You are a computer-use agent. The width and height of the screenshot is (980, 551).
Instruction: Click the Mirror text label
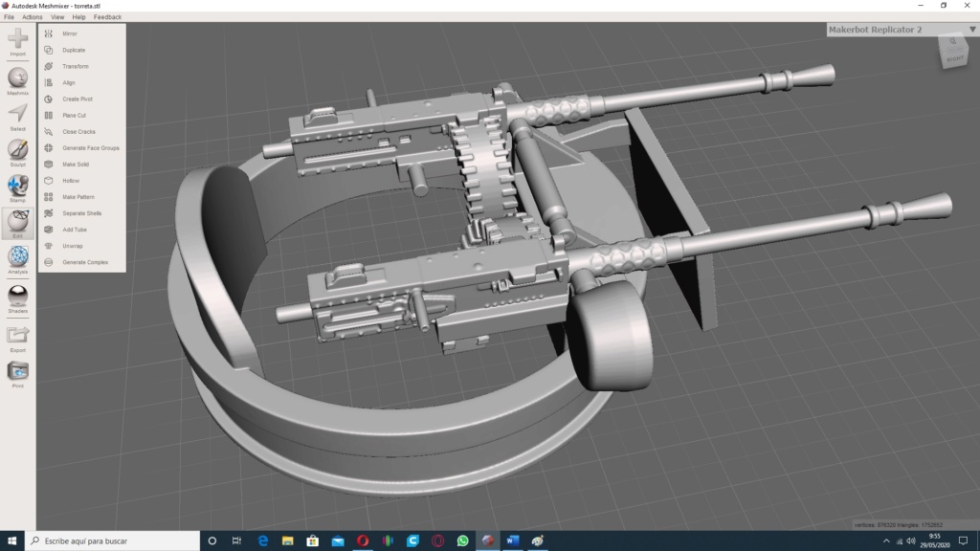click(x=69, y=33)
